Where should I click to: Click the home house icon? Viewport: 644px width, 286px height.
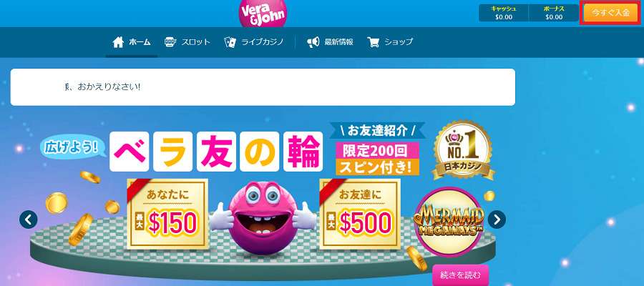118,42
